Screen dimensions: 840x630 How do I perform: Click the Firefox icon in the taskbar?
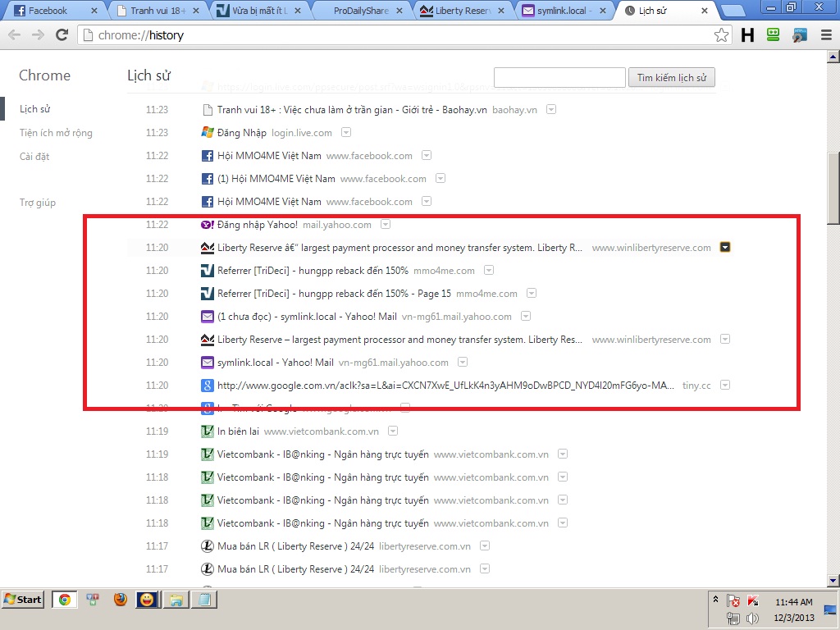click(x=121, y=600)
